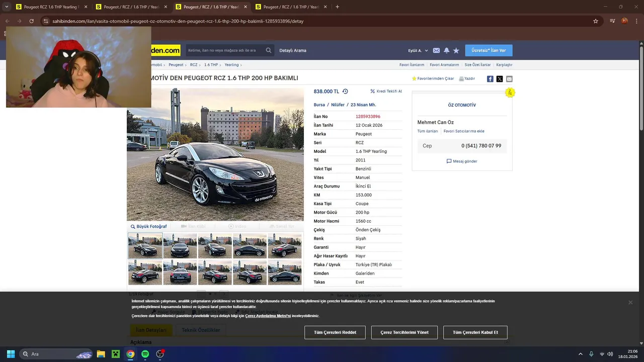Click Favori Satıcılarıma ekle link
The width and height of the screenshot is (644, 362).
point(464,131)
